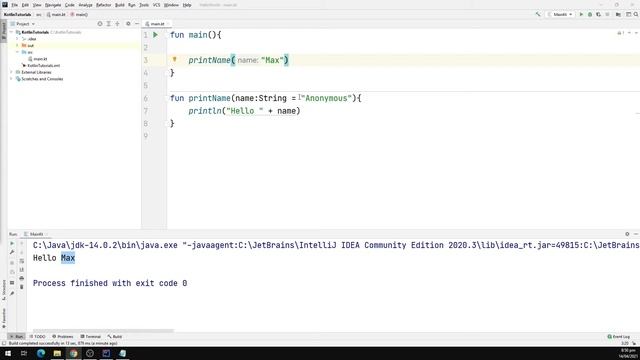Launch Microsoft Edge from taskbar

[41, 353]
